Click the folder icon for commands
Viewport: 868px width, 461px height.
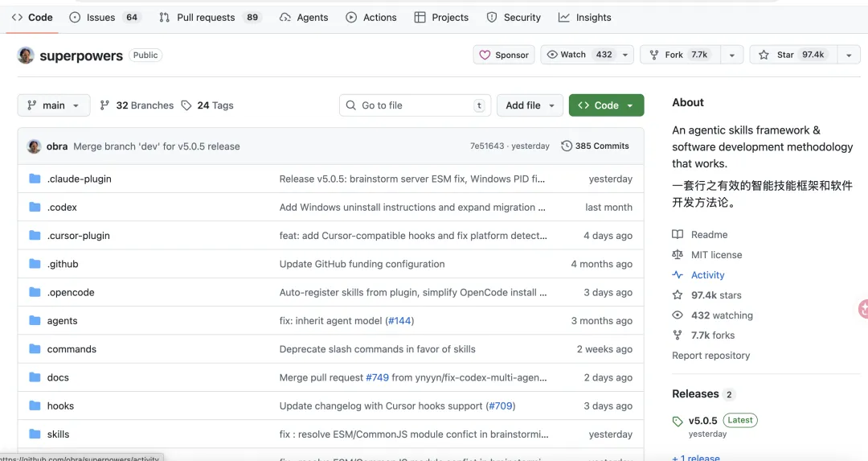pyautogui.click(x=35, y=348)
